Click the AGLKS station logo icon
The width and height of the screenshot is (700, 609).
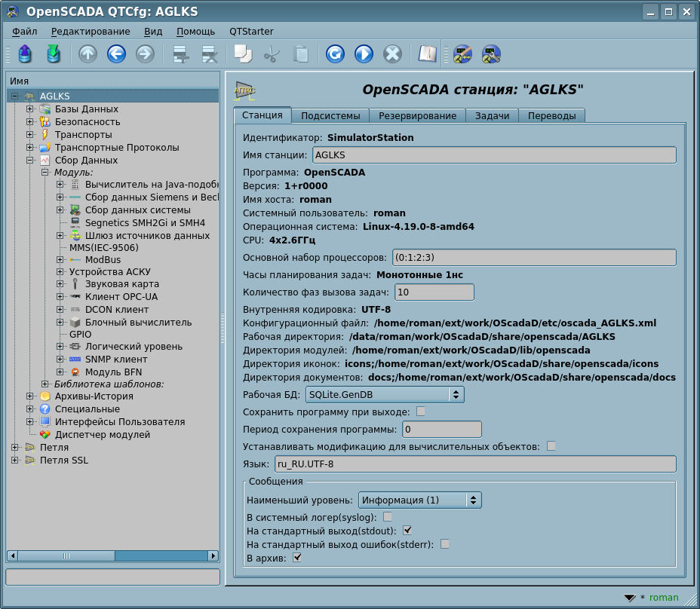[244, 90]
